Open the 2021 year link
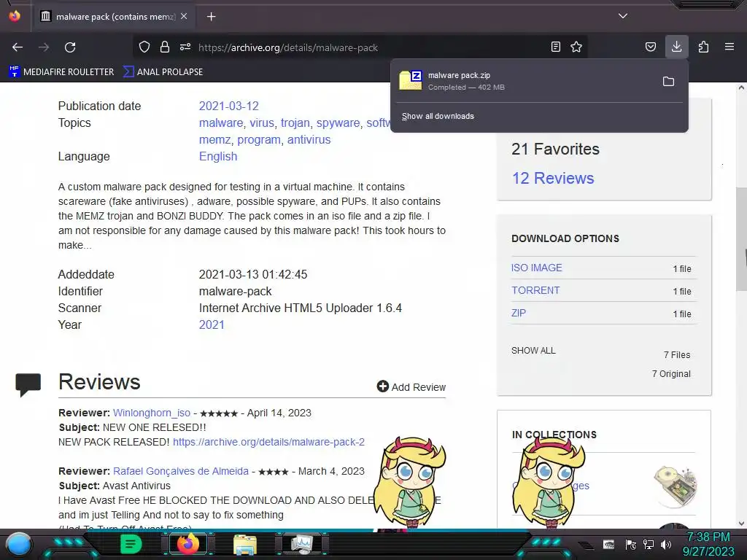This screenshot has width=747, height=560. 212,324
